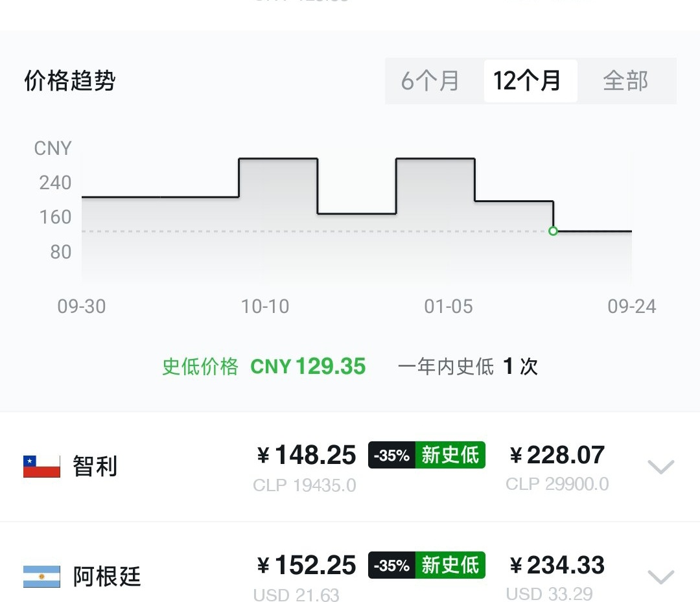This screenshot has width=700, height=602.
Task: Tap the 新史低 badge for 阿根廷
Action: (x=450, y=565)
